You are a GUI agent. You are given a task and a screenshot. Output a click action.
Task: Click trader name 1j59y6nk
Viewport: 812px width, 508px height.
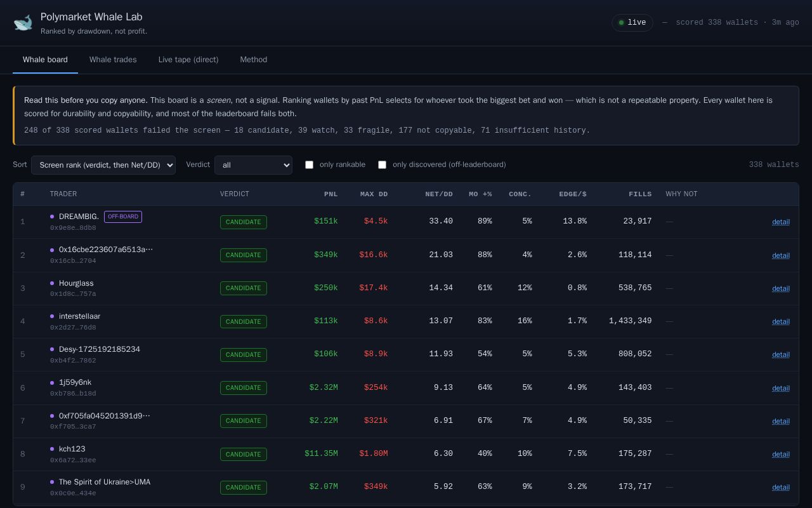point(75,382)
